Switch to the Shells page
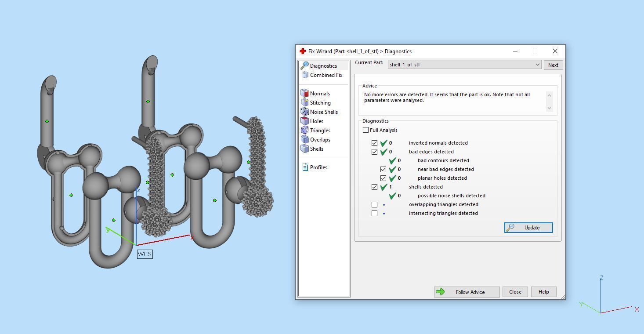 [x=316, y=149]
